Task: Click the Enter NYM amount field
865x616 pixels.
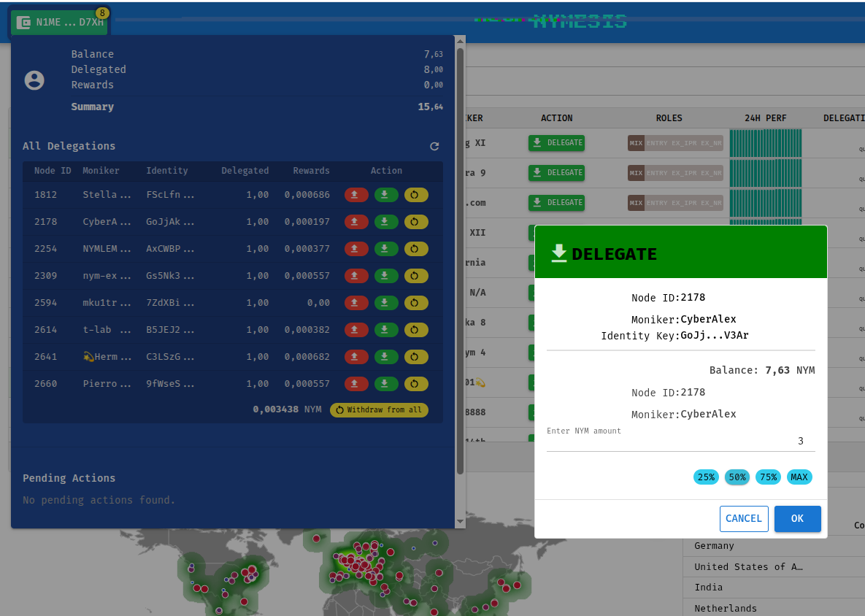Action: click(x=680, y=442)
